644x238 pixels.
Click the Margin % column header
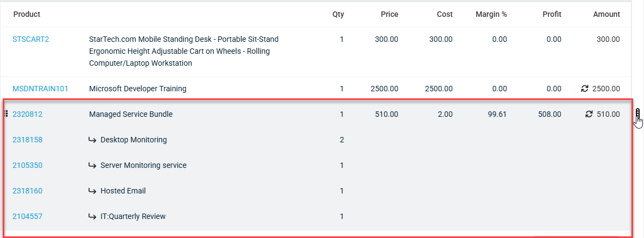(x=491, y=14)
